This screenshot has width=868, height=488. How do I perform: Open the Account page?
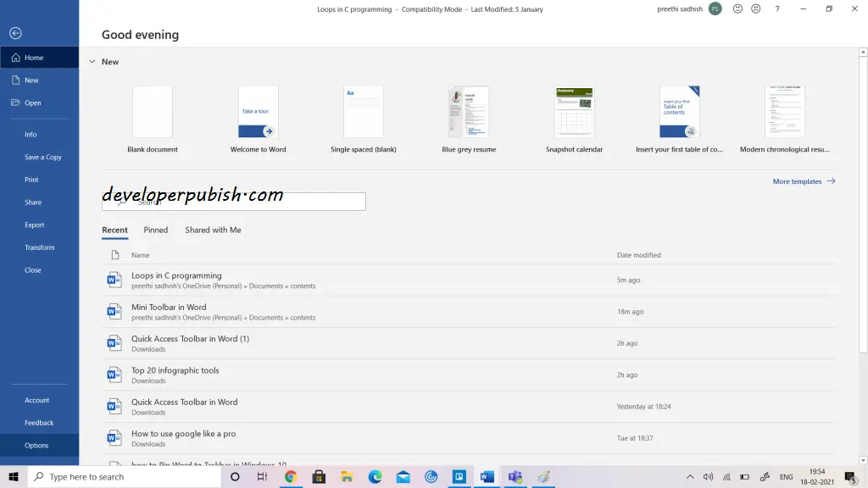tap(39, 400)
